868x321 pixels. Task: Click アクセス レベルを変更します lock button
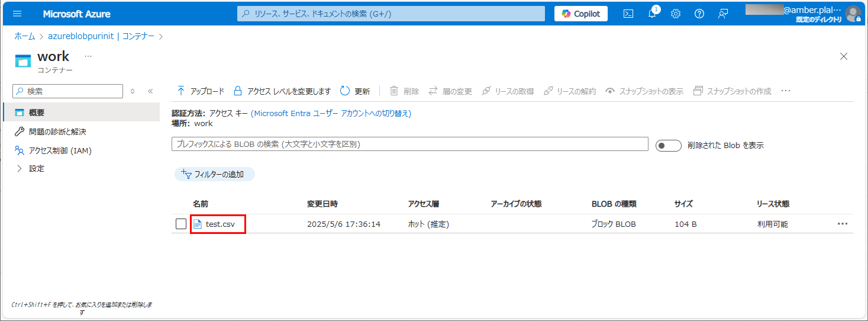282,91
